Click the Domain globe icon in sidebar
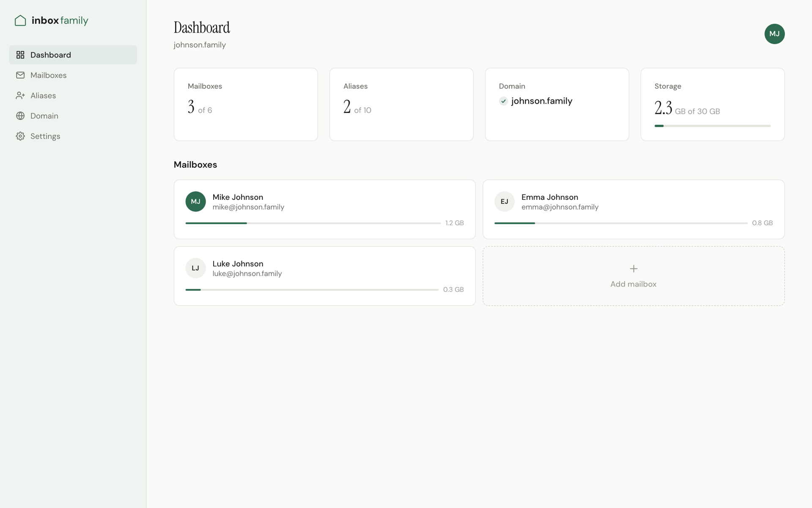Image resolution: width=812 pixels, height=508 pixels. click(20, 116)
